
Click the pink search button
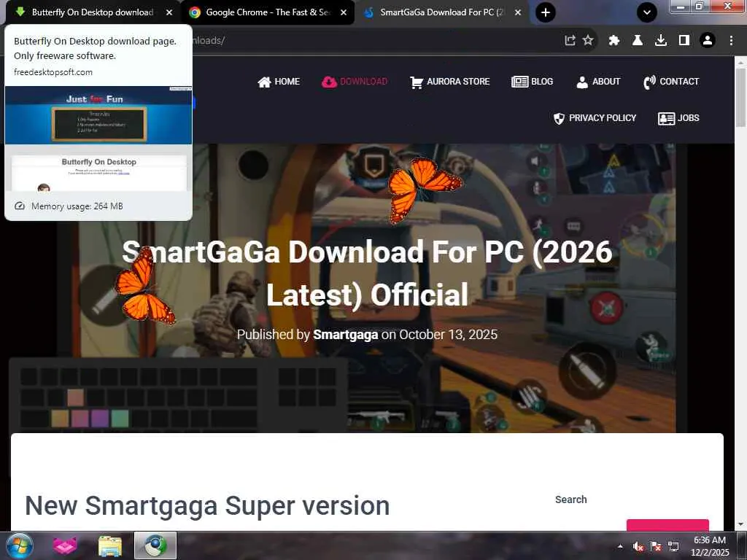[x=667, y=525]
